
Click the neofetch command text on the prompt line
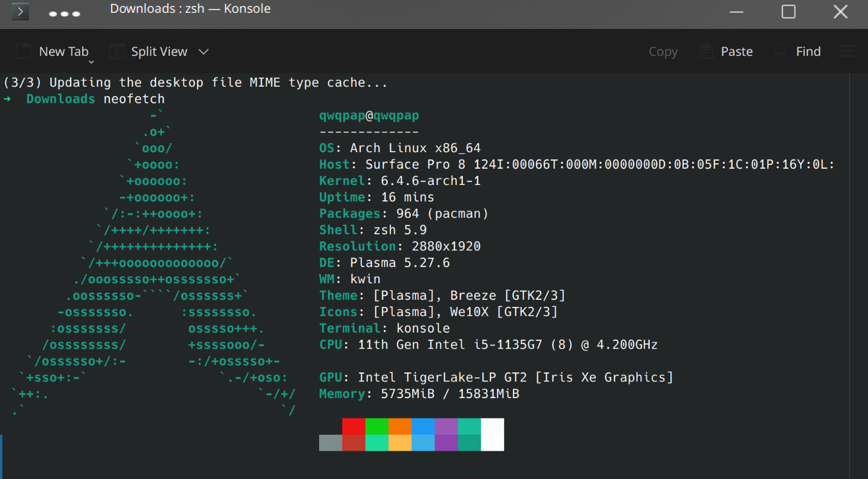tap(134, 99)
